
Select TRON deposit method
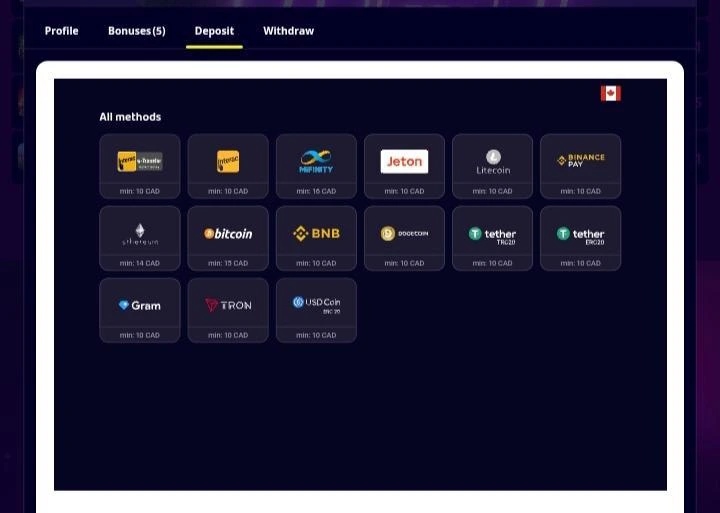click(x=228, y=310)
